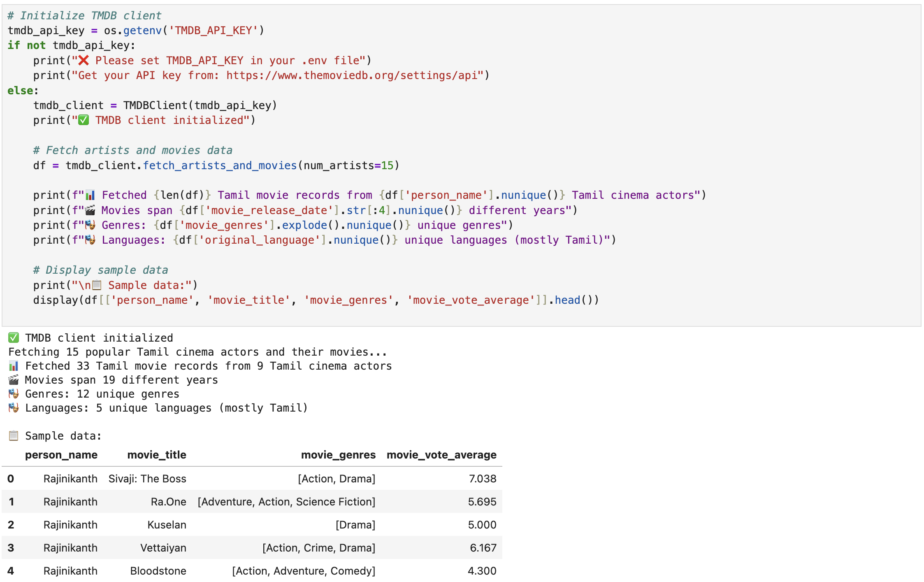
Task: Click the masks emoji before Languages output
Action: 13,408
